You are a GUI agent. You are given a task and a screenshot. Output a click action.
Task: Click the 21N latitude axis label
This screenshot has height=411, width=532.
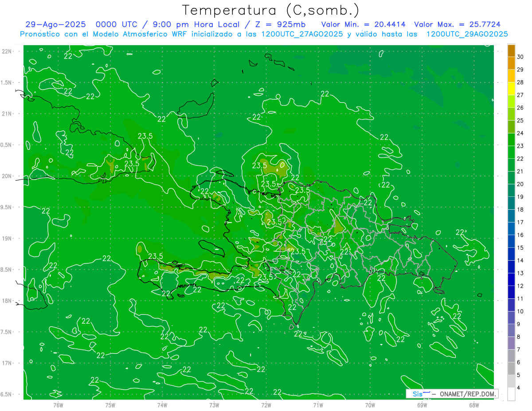pyautogui.click(x=7, y=114)
